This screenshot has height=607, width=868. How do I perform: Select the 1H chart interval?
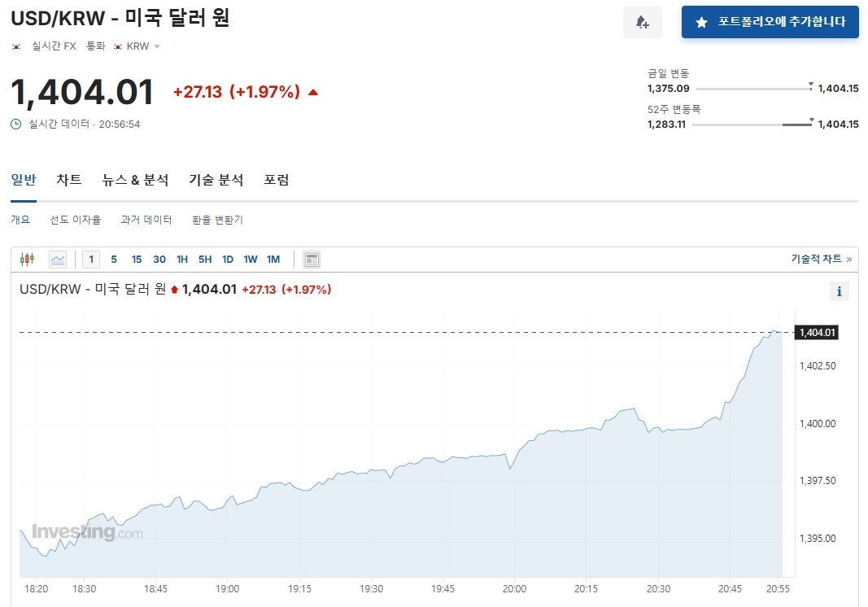tap(182, 260)
